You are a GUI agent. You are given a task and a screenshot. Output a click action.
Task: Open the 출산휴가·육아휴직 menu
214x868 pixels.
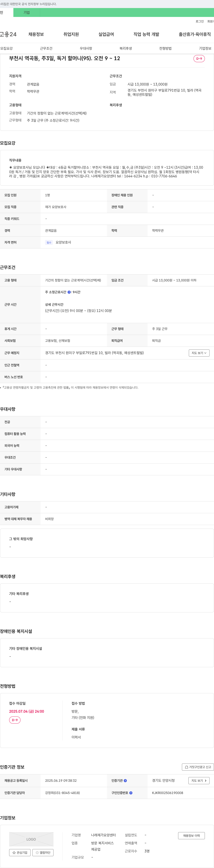coord(195,34)
